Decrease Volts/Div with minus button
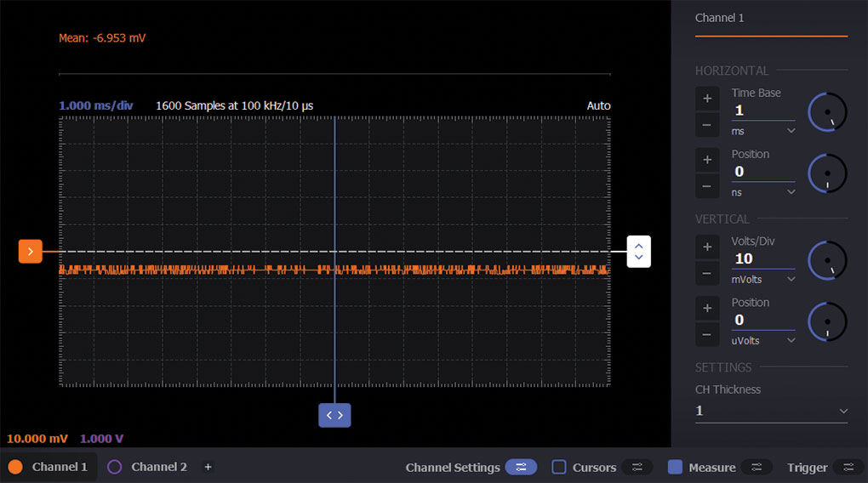 point(707,273)
